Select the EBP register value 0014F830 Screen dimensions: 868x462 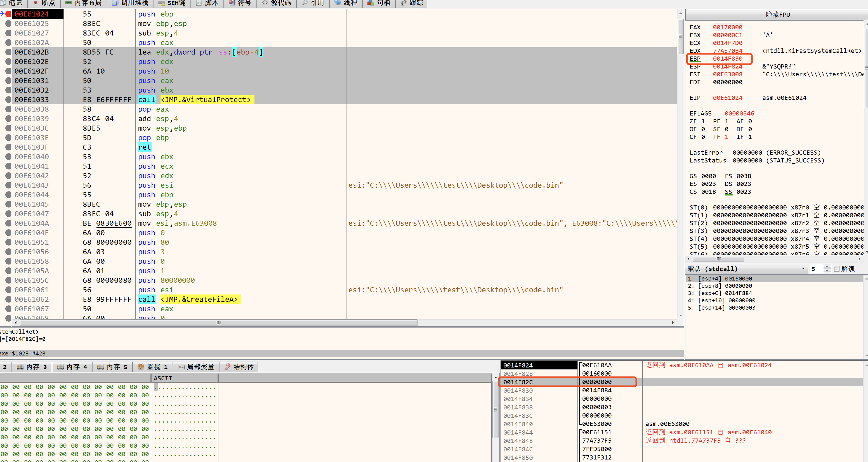point(728,59)
